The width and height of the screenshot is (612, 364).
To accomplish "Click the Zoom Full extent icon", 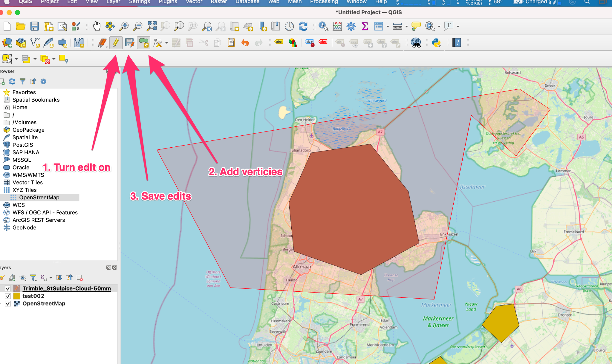I will pyautogui.click(x=152, y=26).
